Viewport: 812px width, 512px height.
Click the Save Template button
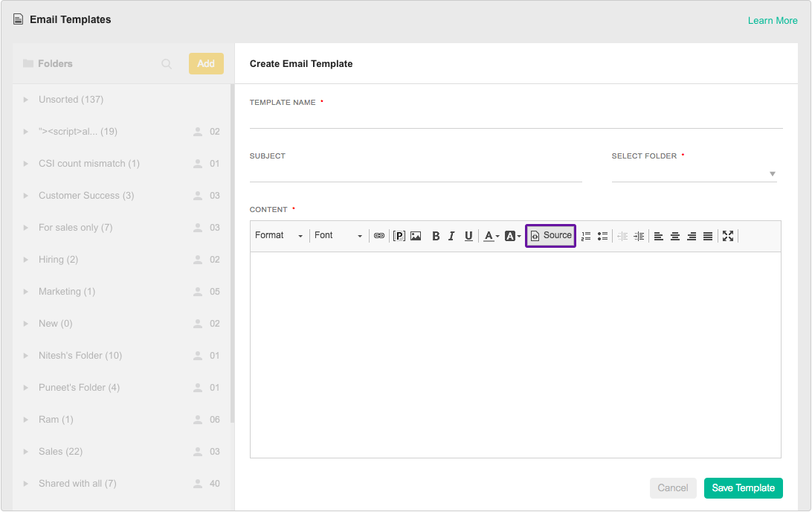(743, 488)
